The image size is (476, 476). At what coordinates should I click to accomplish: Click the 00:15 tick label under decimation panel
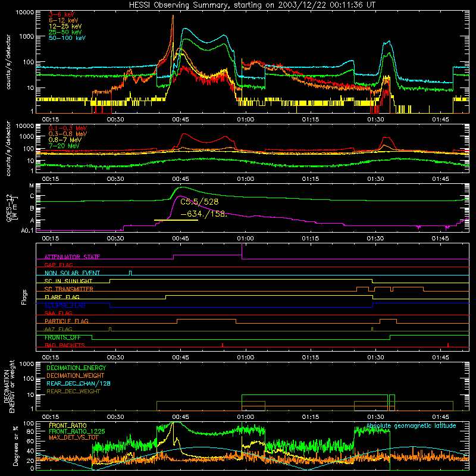coord(51,417)
